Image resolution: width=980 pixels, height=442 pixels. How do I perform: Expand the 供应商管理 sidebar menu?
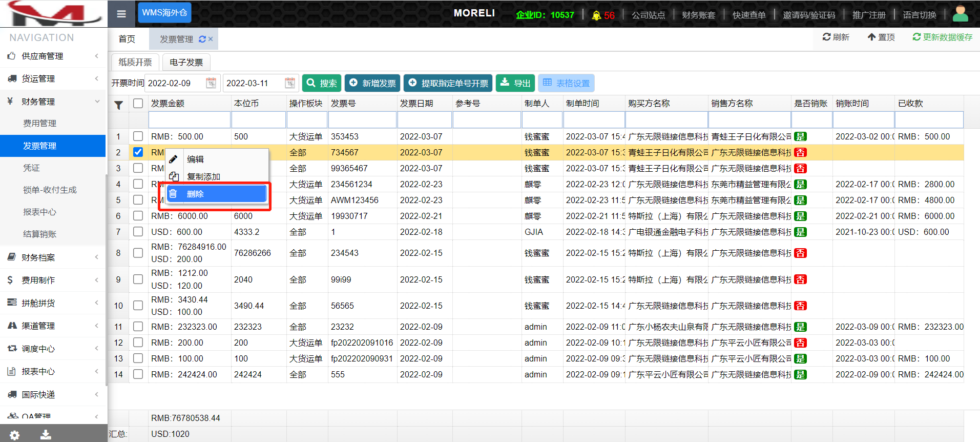click(x=54, y=56)
